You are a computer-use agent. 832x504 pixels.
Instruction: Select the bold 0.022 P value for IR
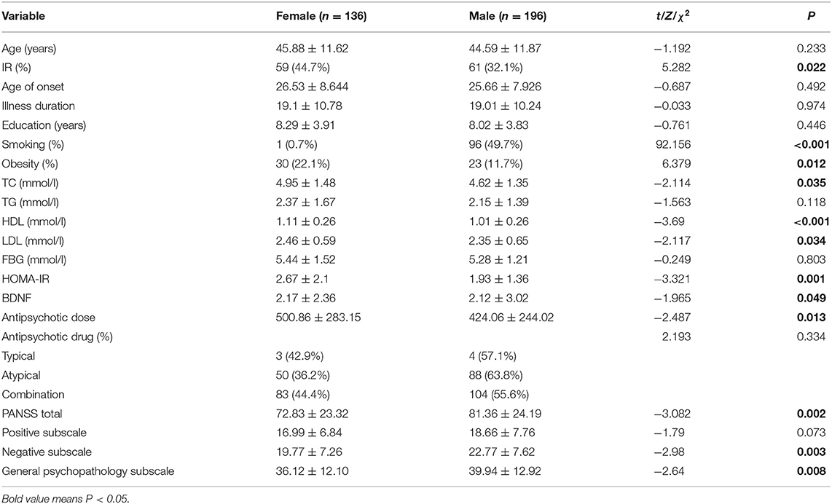coord(812,68)
